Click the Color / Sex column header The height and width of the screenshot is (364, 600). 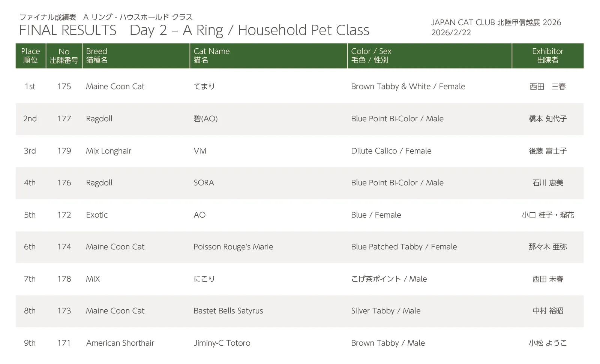point(371,55)
